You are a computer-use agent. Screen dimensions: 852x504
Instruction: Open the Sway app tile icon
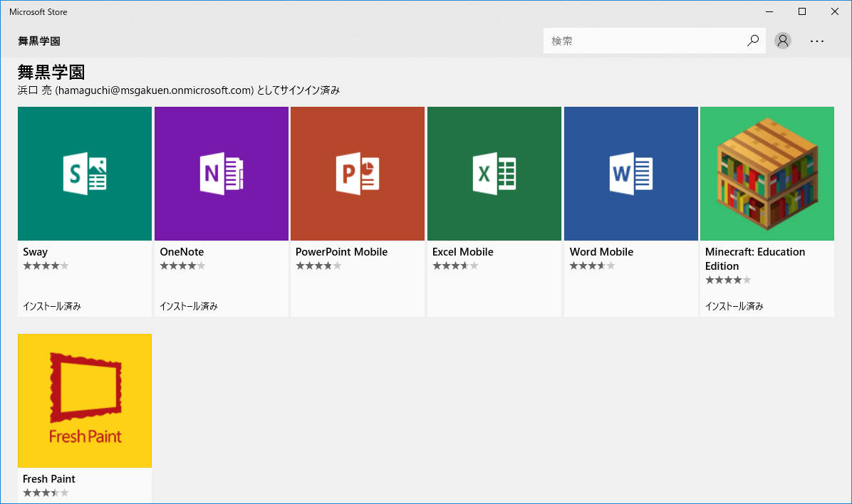click(x=85, y=174)
